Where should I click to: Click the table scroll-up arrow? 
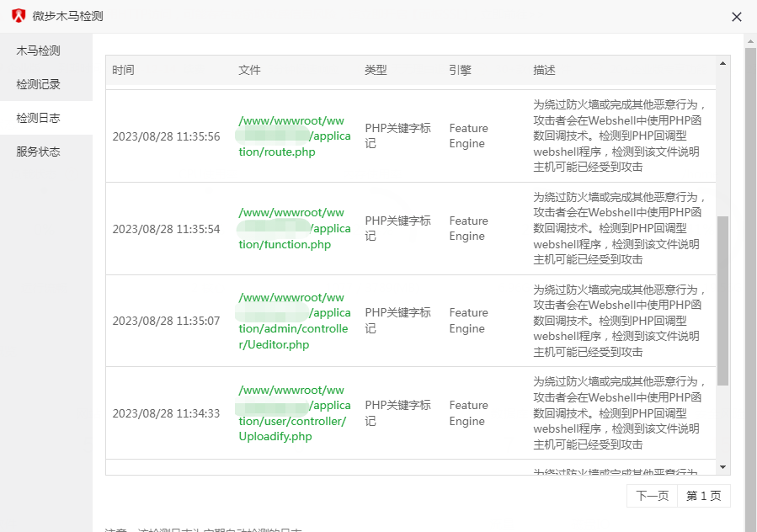pos(722,63)
